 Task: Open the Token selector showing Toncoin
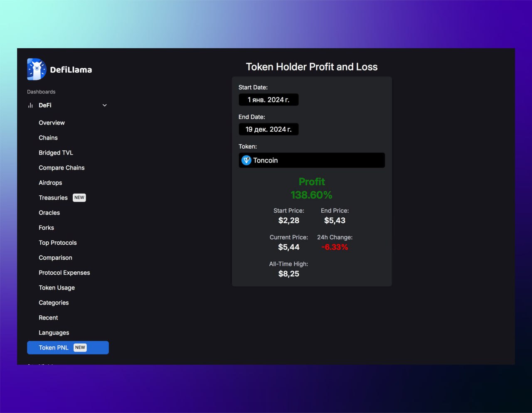click(x=312, y=160)
